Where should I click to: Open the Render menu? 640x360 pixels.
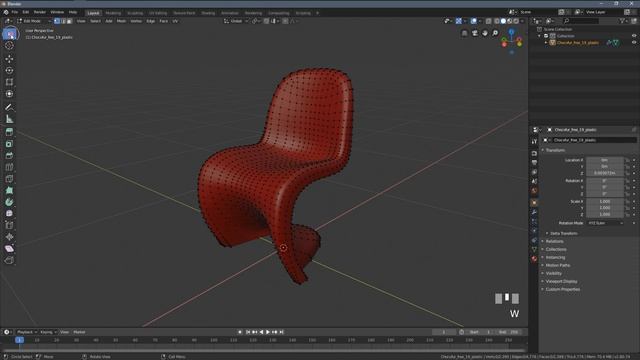point(40,12)
